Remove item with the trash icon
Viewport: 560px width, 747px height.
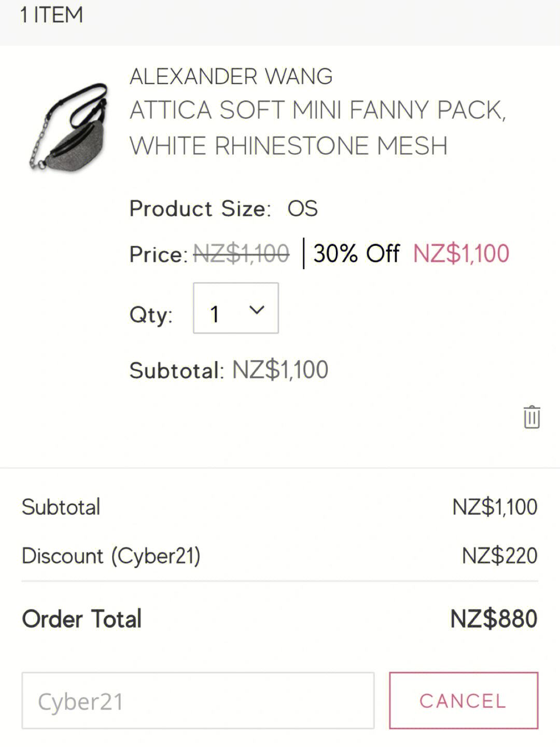pos(531,417)
